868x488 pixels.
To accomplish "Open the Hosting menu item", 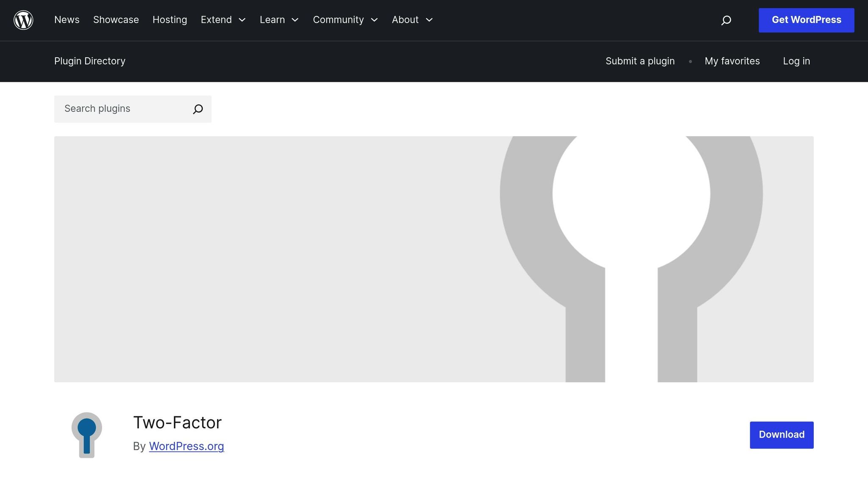I will 170,20.
